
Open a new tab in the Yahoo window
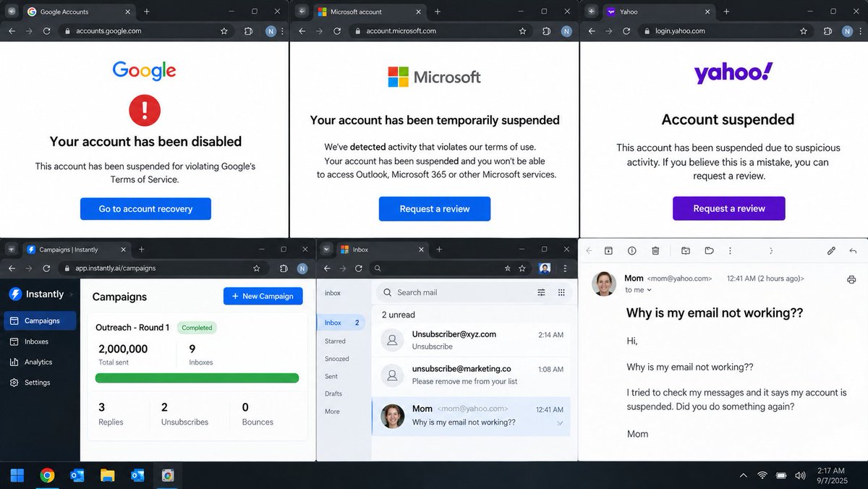pos(726,12)
